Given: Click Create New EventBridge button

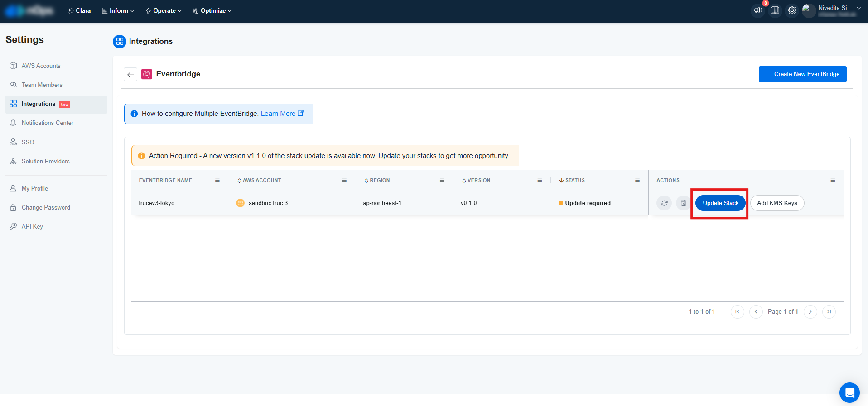Looking at the screenshot, I should pos(802,74).
